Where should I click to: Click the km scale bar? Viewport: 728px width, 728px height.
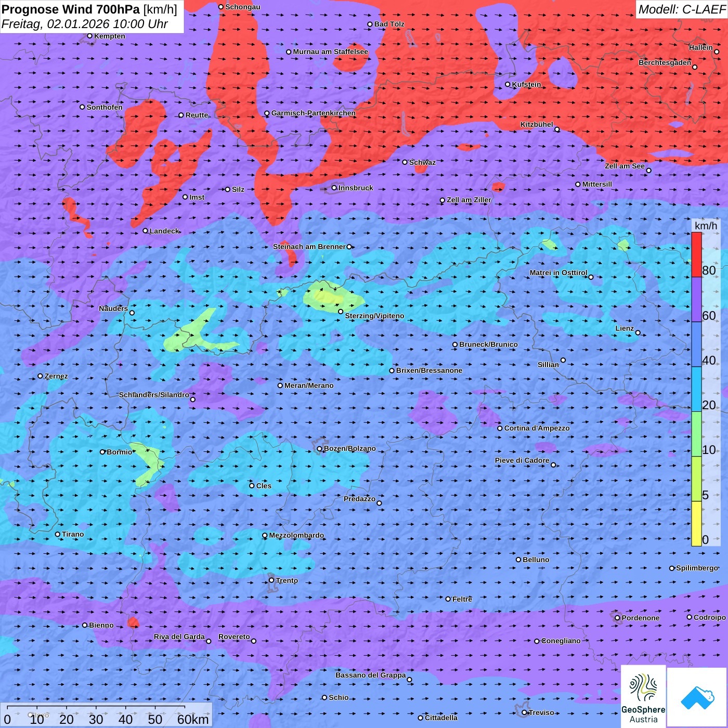coord(106,715)
